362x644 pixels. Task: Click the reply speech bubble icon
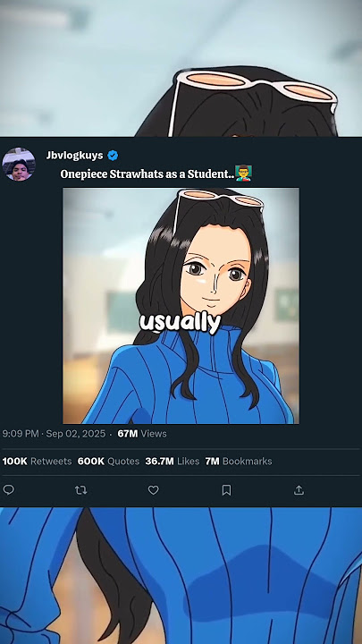pyautogui.click(x=9, y=489)
